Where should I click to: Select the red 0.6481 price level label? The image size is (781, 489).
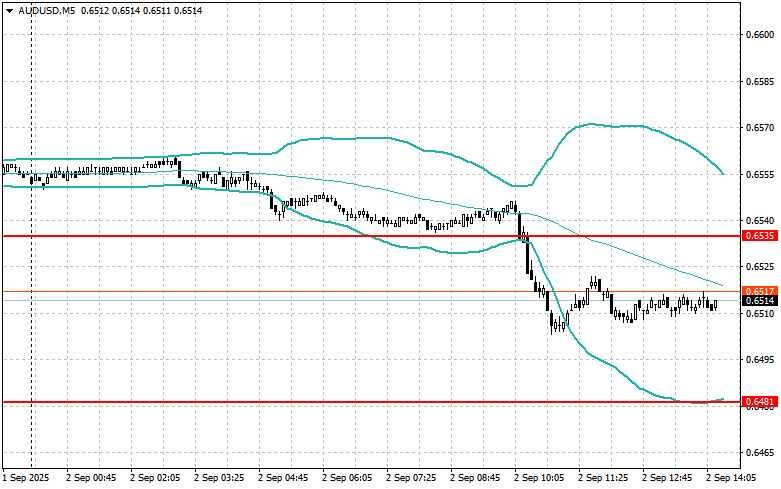(x=760, y=401)
